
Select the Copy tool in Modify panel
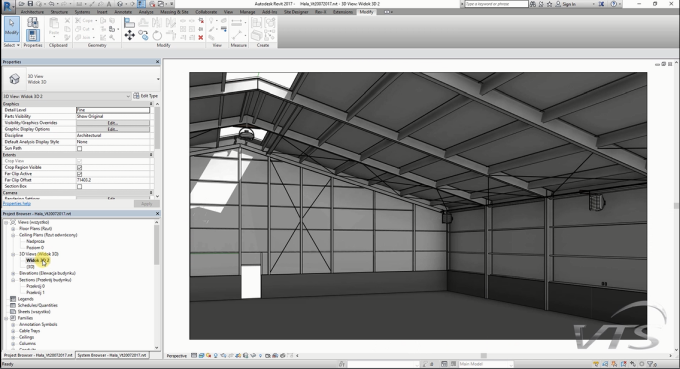(144, 36)
